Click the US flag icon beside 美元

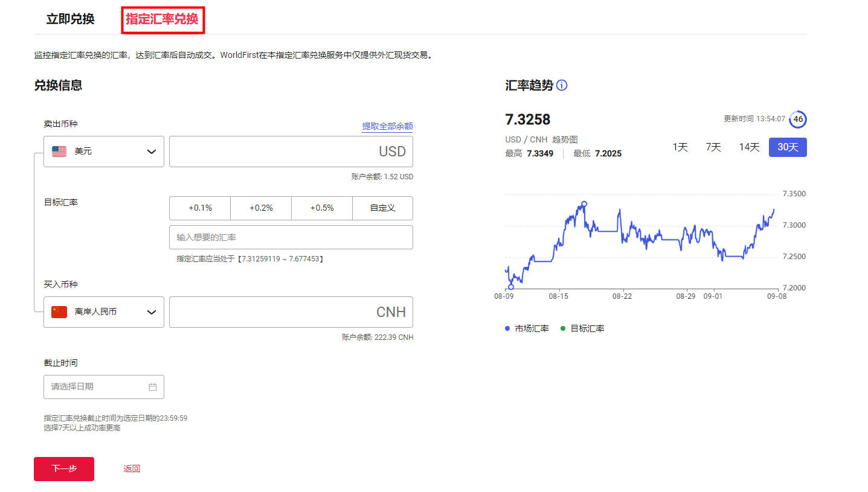click(58, 151)
